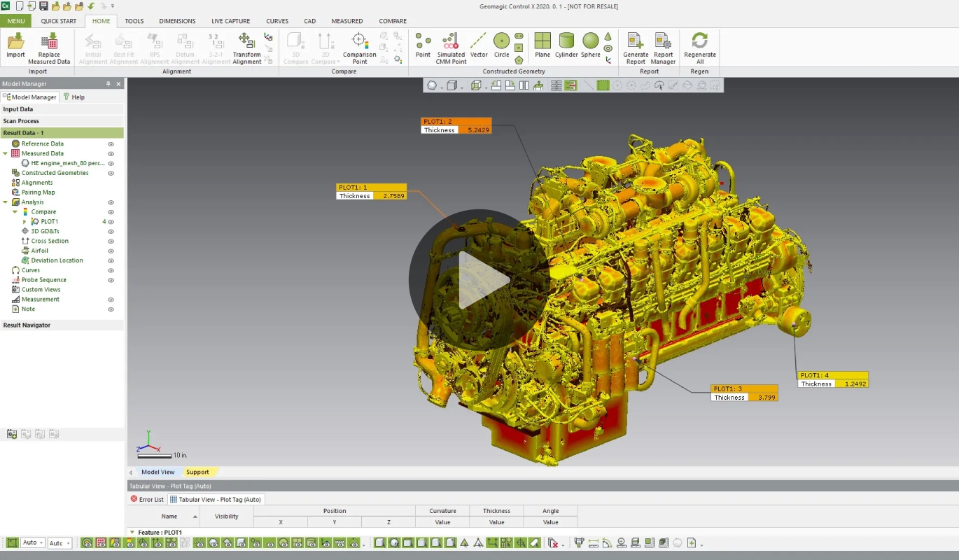Click Replace Measured Data in the ribbon
Viewport: 959px width, 560px height.
pyautogui.click(x=49, y=48)
